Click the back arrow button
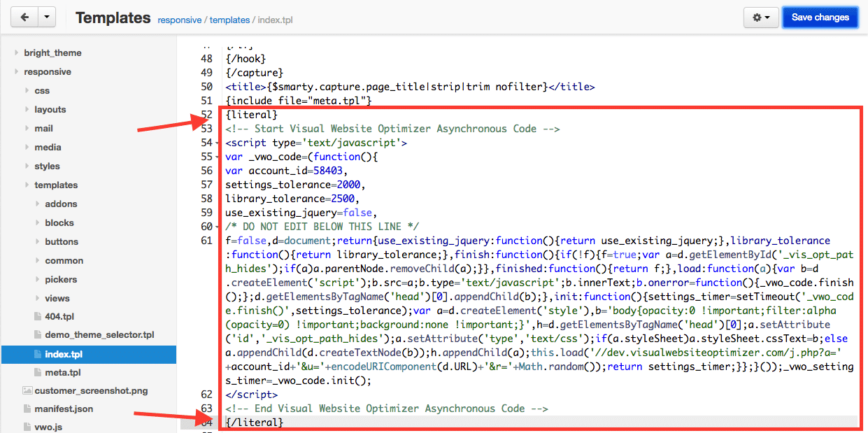 24,17
